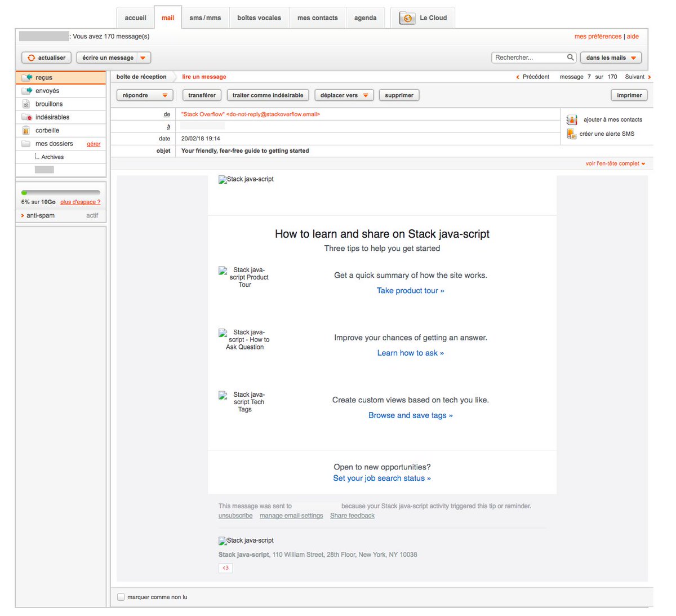
Task: Click the How to Ask Question image
Action: tap(244, 340)
